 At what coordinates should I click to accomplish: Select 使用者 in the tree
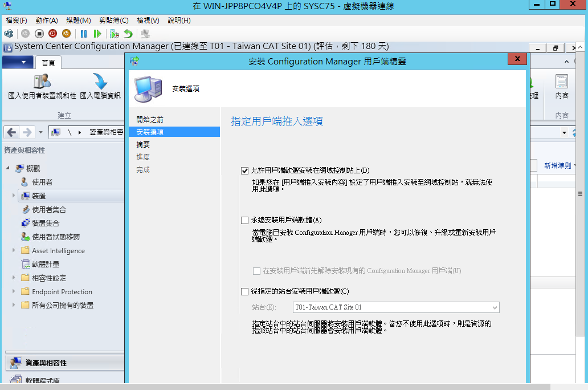[42, 182]
